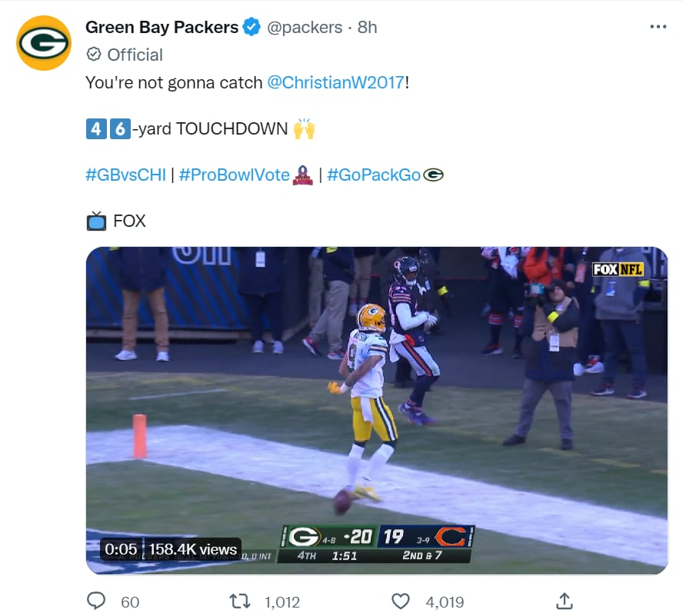
Task: Like the tweet with the heart icon
Action: (x=400, y=601)
